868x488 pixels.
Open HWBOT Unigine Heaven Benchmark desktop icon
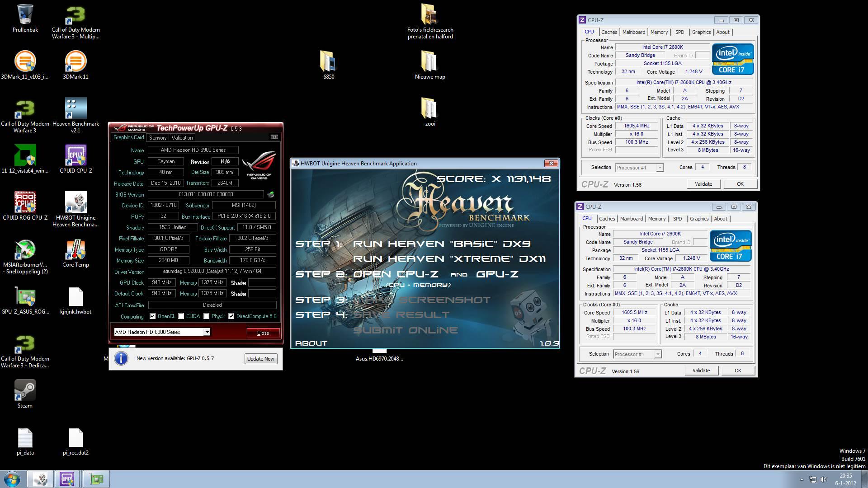(75, 209)
